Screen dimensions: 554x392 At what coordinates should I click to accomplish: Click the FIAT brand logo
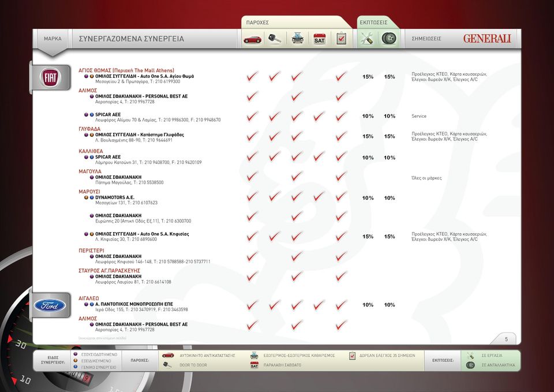pos(50,78)
